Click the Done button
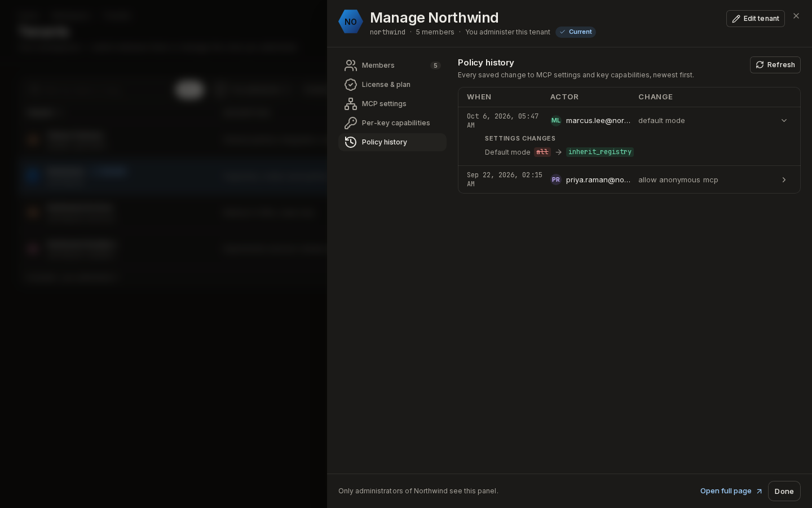Screen dimensions: 812x508 tap(784, 491)
